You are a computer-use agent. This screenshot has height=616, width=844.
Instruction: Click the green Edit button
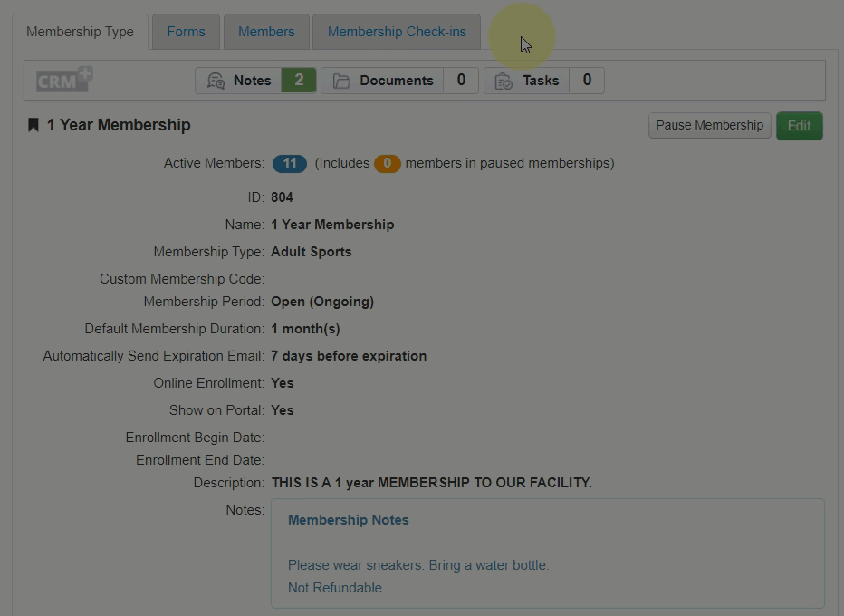[x=799, y=126]
